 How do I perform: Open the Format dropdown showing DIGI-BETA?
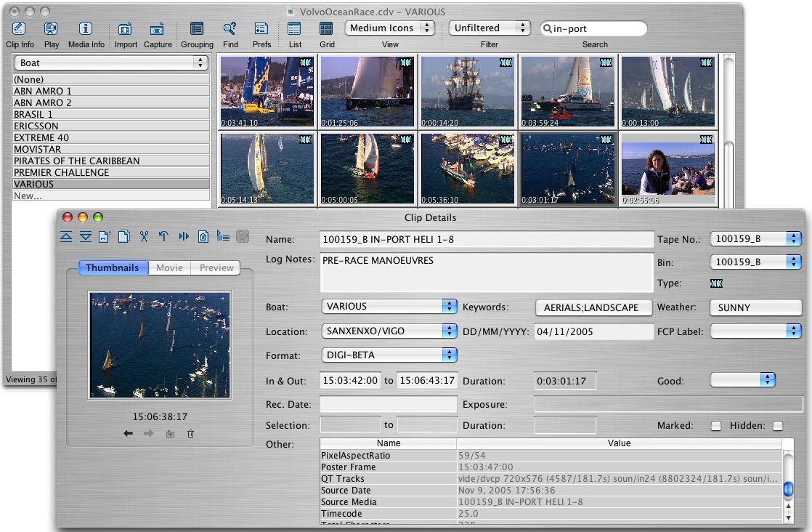tap(389, 355)
